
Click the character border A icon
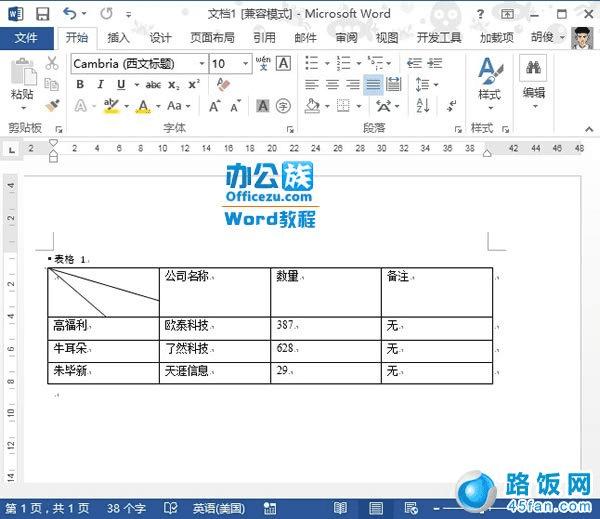coord(284,63)
